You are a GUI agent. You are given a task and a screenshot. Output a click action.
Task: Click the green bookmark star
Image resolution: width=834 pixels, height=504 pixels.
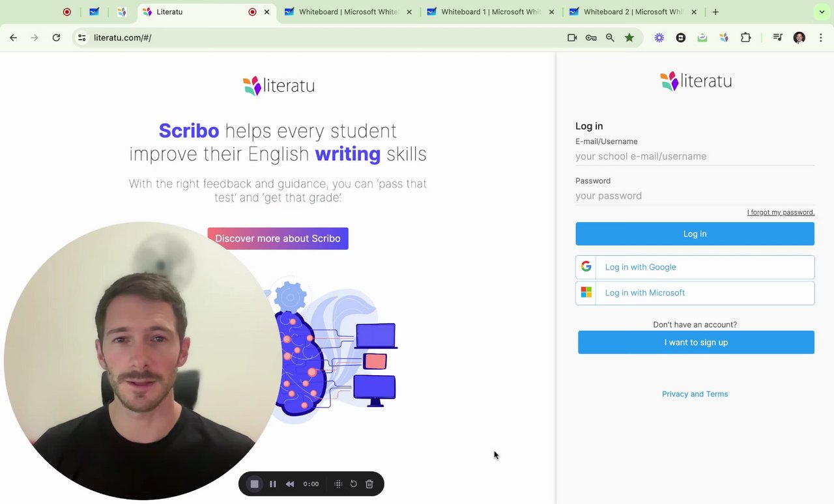point(629,38)
